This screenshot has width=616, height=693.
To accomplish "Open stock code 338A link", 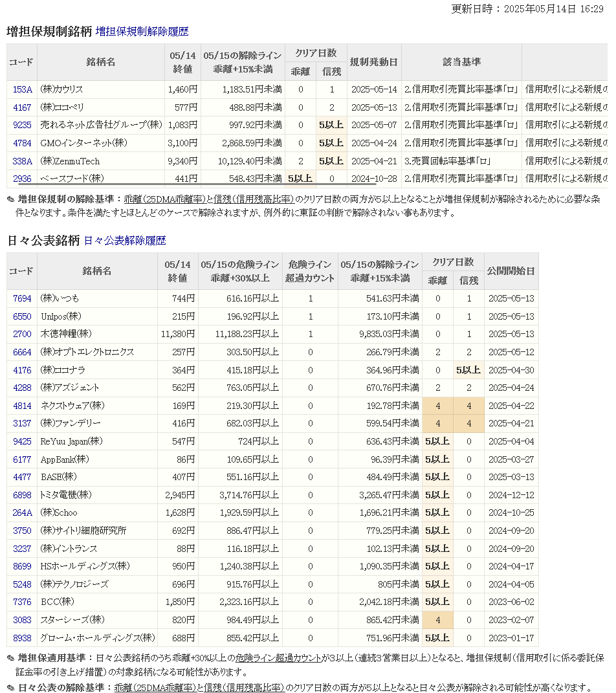I will (22, 161).
